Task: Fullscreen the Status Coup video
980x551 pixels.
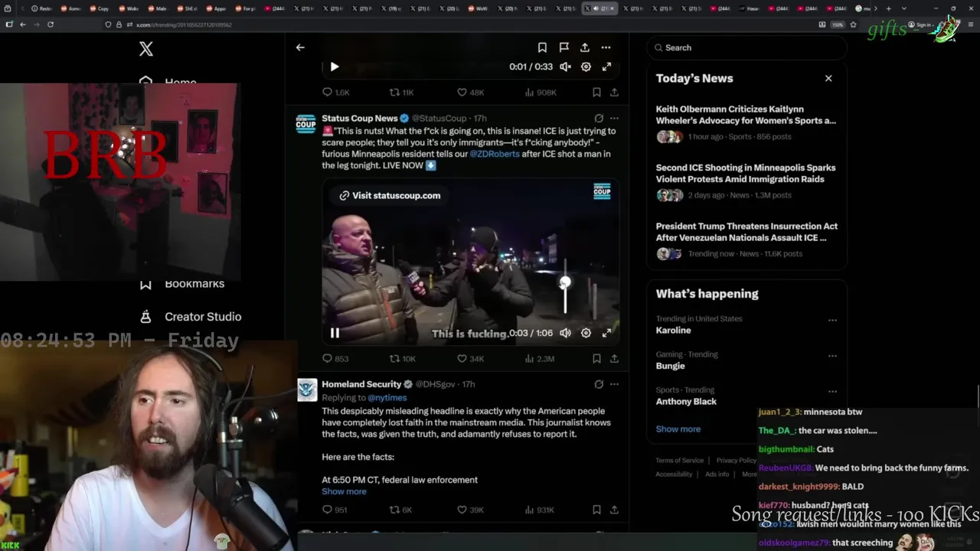Action: 606,333
